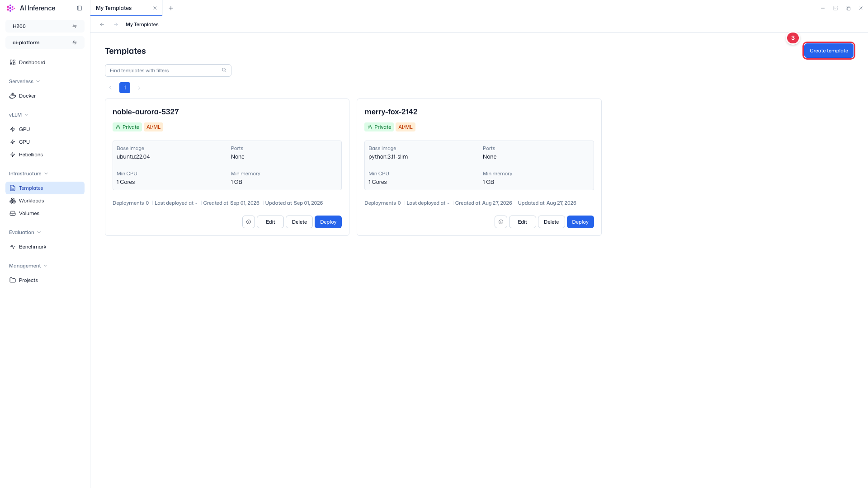Open the Projects page

click(45, 280)
